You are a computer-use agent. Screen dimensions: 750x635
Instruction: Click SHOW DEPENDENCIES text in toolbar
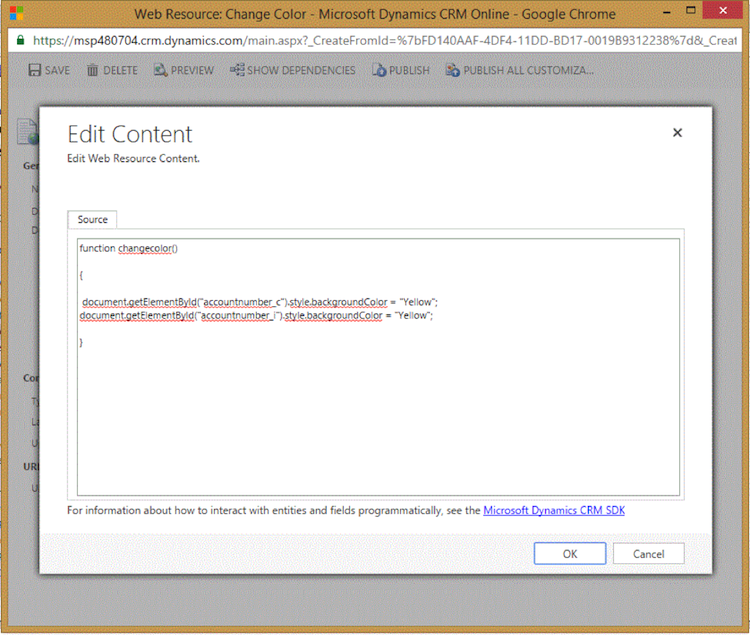pos(301,70)
